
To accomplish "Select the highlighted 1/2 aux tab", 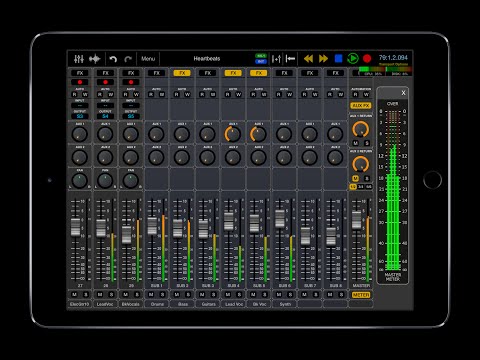I will tap(353, 187).
